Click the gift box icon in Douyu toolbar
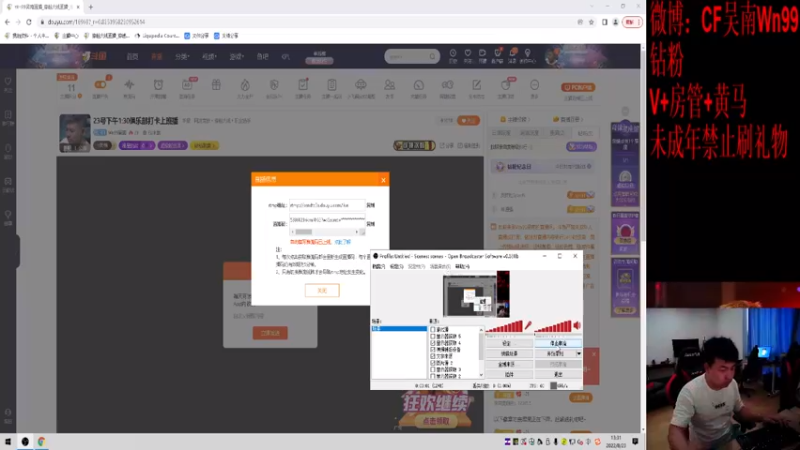 pyautogui.click(x=216, y=85)
